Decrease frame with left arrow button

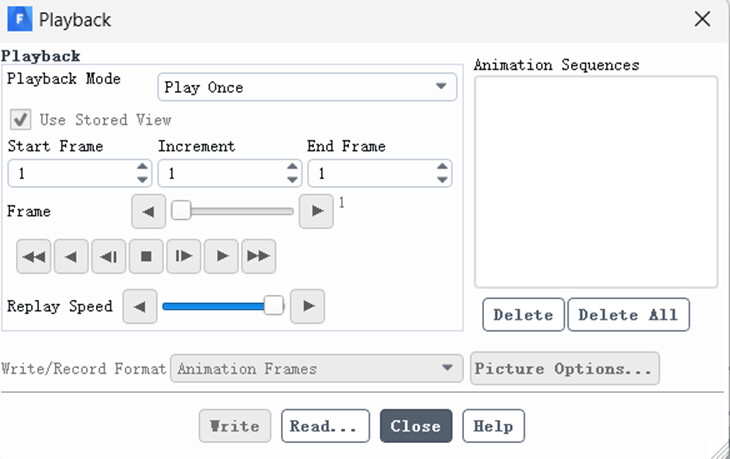point(149,211)
